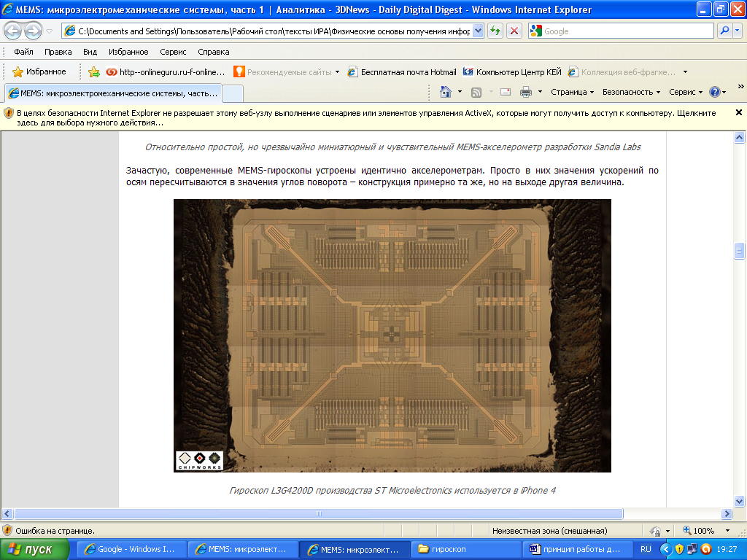
Task: Click the vertical scrollbar up arrow
Action: pyautogui.click(x=740, y=138)
